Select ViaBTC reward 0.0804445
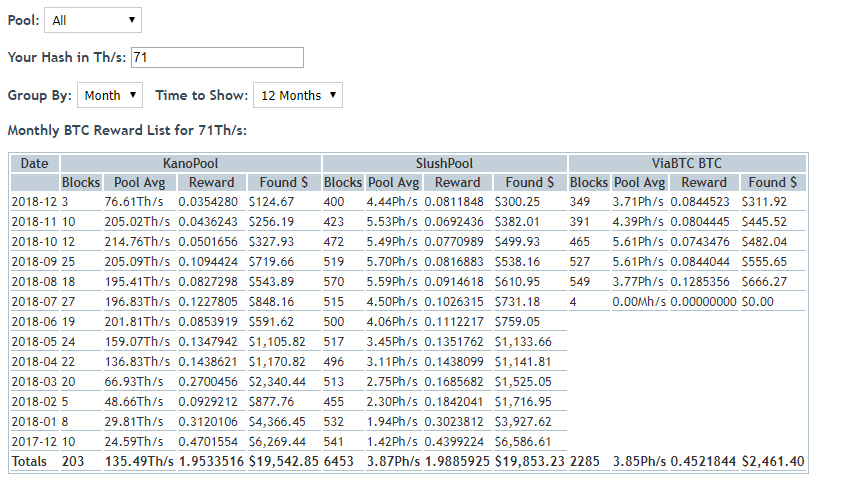The height and width of the screenshot is (485, 842). [x=700, y=222]
